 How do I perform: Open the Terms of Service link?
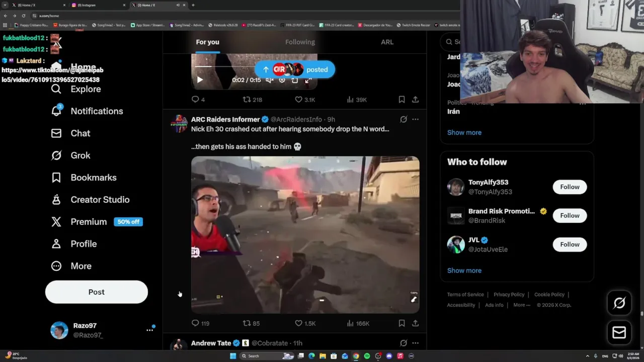pos(465,295)
